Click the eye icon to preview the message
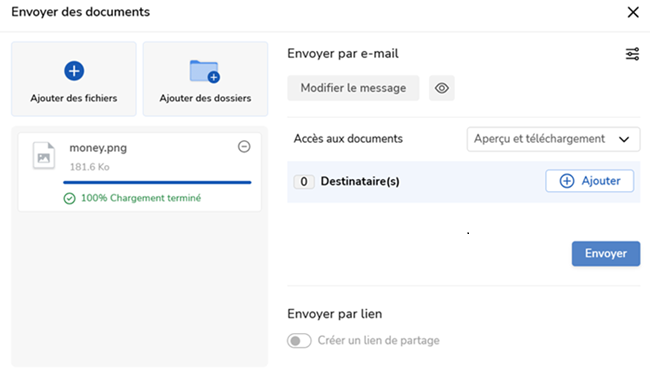The width and height of the screenshot is (650, 373). click(x=441, y=88)
